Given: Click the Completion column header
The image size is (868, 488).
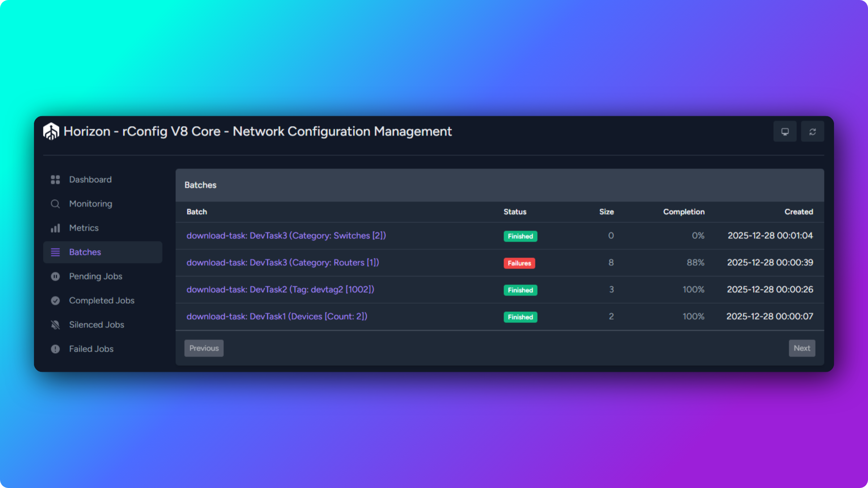Looking at the screenshot, I should coord(684,212).
